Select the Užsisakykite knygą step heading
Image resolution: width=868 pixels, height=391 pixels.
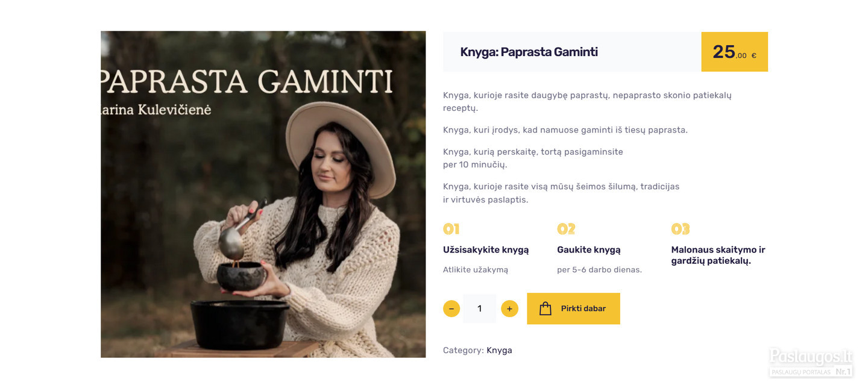pos(486,250)
